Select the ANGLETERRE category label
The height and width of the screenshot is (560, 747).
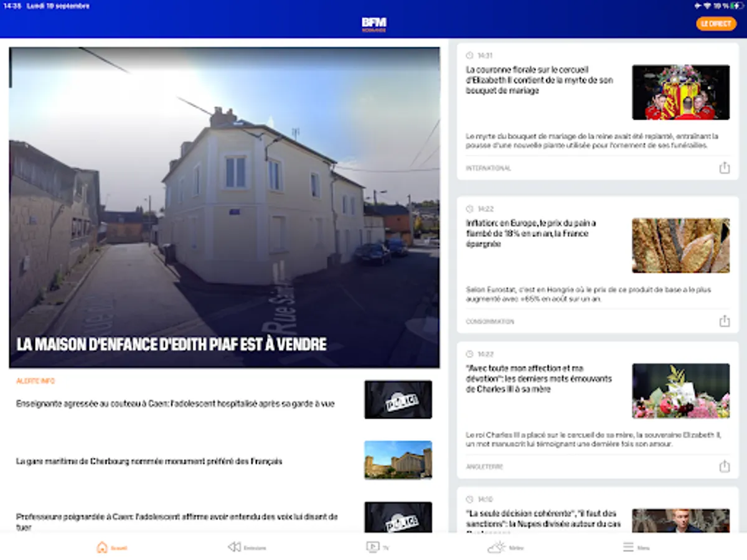[x=484, y=467]
